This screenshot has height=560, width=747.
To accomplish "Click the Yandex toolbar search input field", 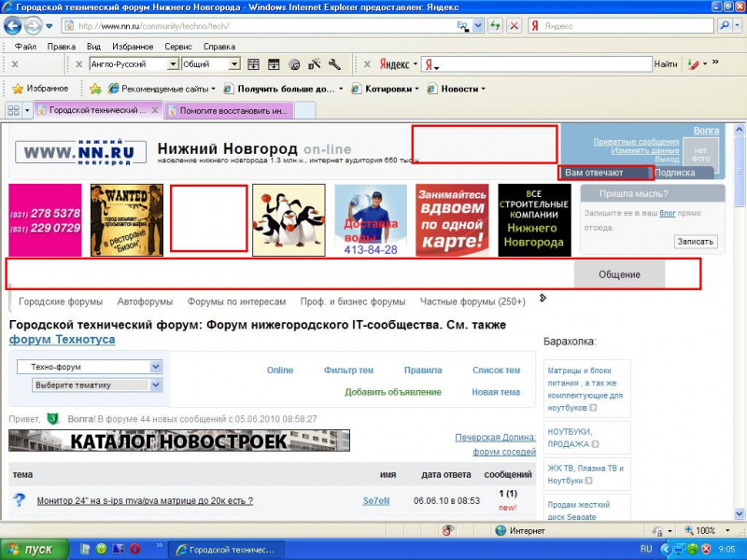I will (536, 64).
